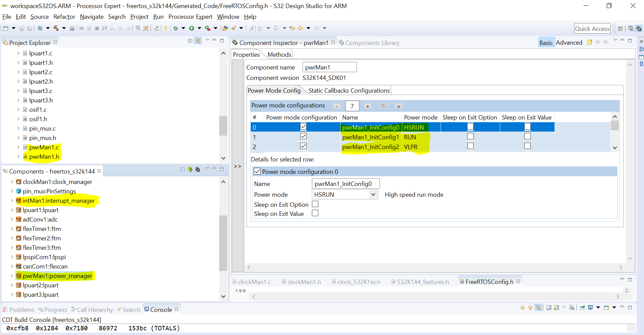Toggle Power mode configuration checkbox in row 2
Viewport: 644px width, 335px height.
coord(303,146)
